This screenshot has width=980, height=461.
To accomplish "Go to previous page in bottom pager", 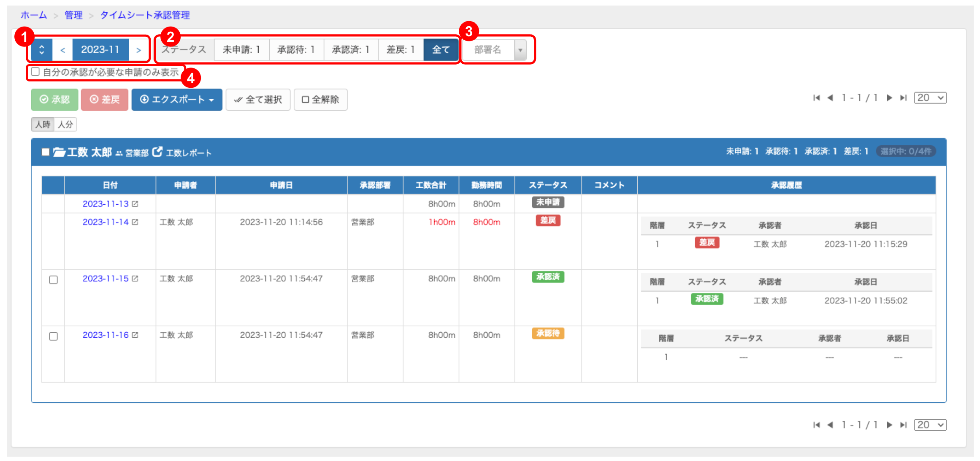I will pyautogui.click(x=830, y=425).
